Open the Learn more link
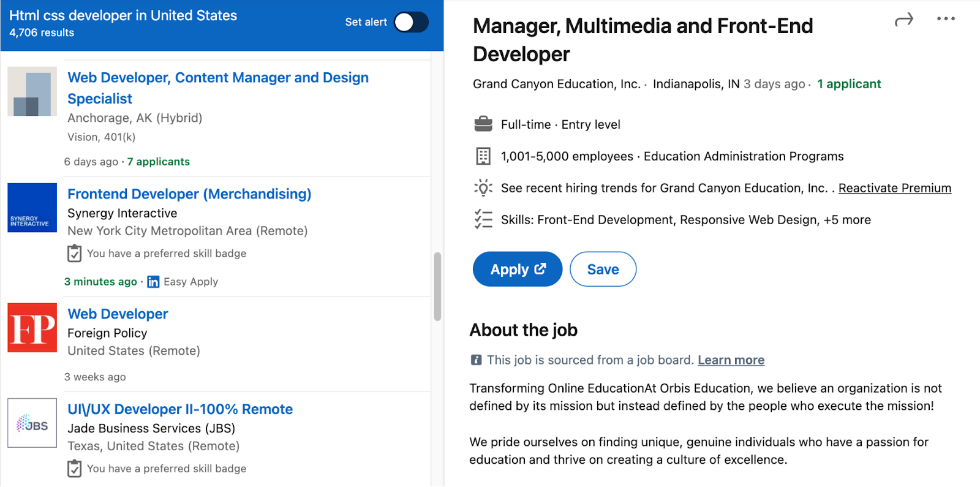980x487 pixels. pyautogui.click(x=731, y=360)
